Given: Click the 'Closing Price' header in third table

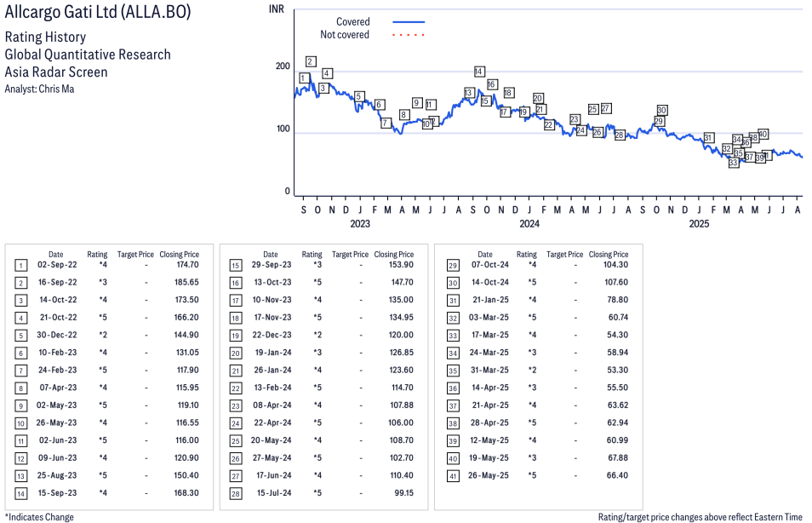Looking at the screenshot, I should point(609,255).
